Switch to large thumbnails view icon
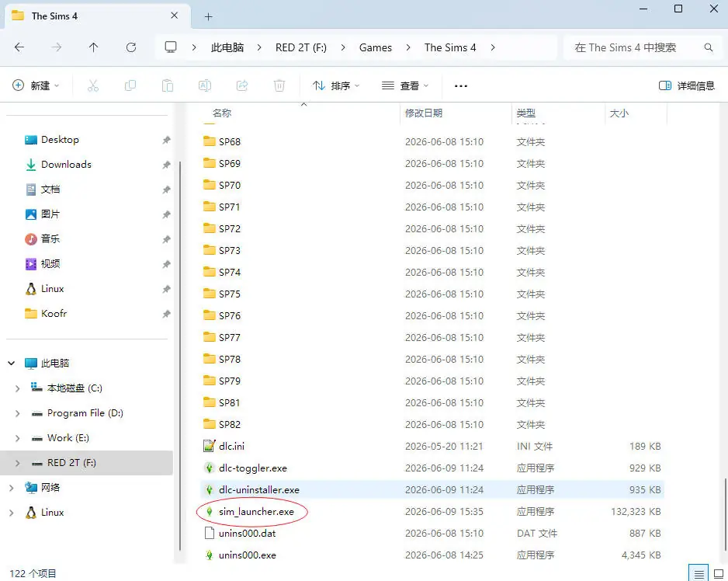Viewport: 728px width, 581px height. 719,573
